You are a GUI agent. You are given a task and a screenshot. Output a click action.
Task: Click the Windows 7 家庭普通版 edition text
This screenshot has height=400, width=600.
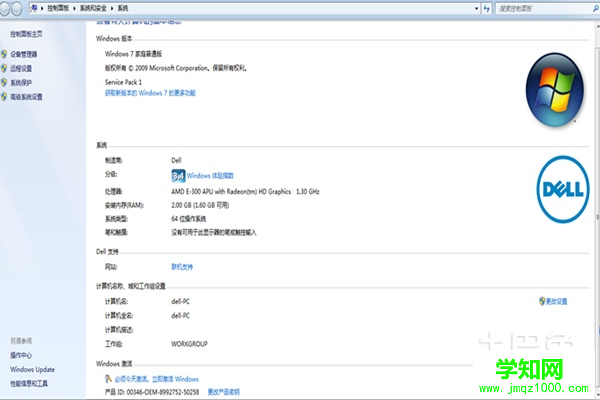coord(133,54)
